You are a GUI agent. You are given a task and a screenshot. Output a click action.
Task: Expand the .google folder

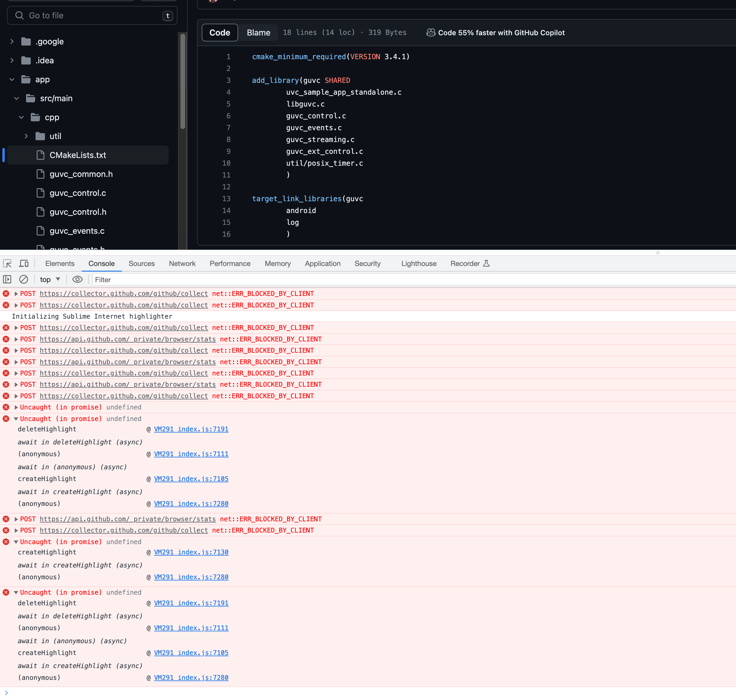coord(12,41)
